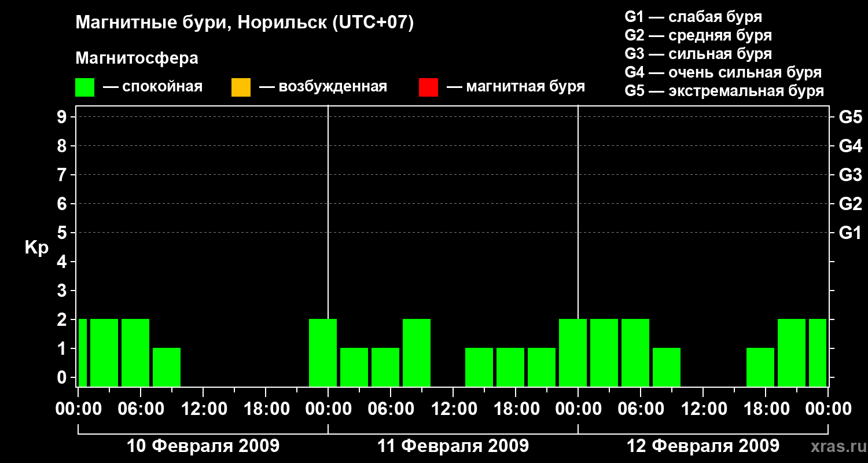
Task: Click the G5 — экстремальная буря line
Action: [x=724, y=91]
